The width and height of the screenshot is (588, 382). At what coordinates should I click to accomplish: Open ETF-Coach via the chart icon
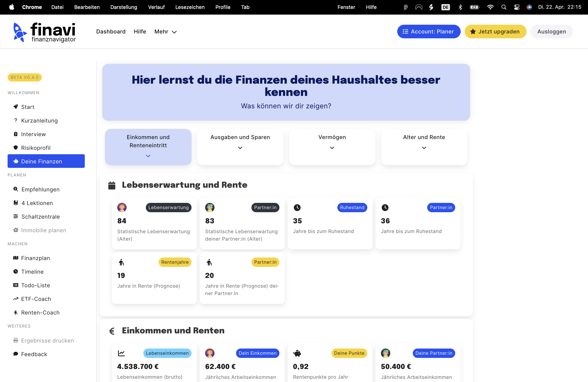pyautogui.click(x=16, y=299)
